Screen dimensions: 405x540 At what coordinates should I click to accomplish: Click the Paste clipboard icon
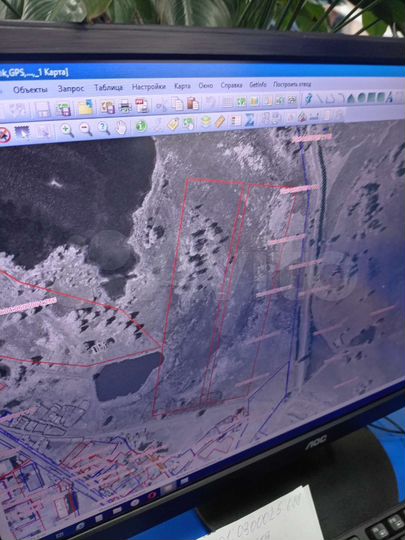coord(193,103)
